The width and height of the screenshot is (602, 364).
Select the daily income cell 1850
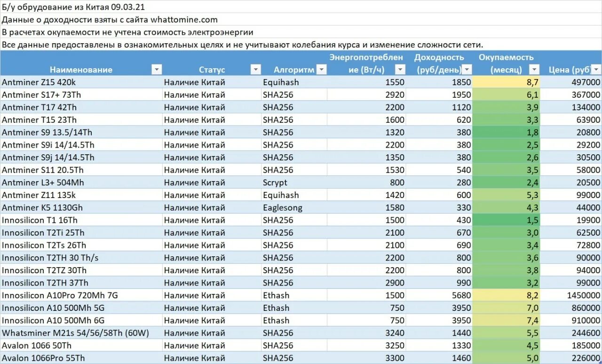(439, 82)
